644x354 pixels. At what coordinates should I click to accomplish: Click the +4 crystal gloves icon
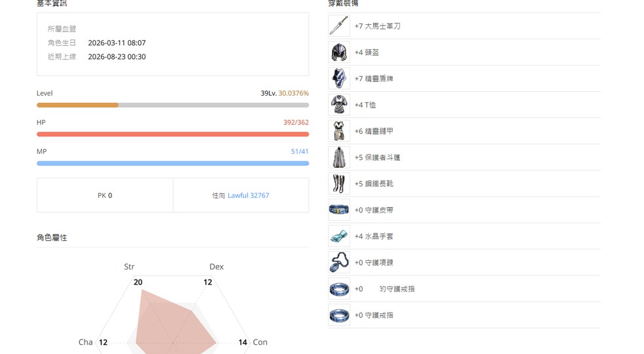(339, 236)
